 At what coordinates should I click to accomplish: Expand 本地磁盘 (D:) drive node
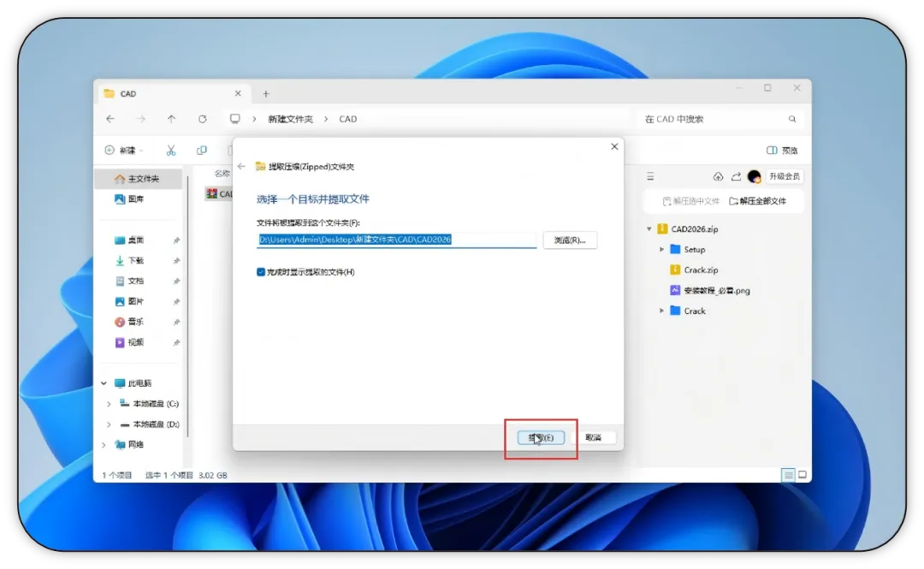tap(109, 424)
